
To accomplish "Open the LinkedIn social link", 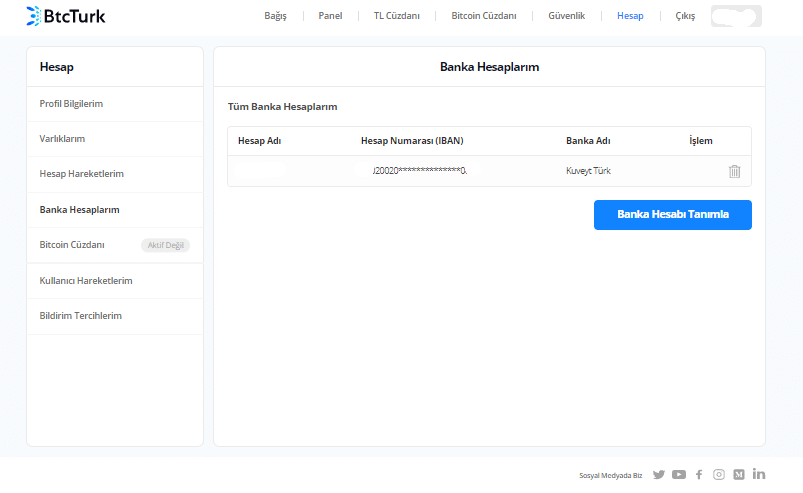I will (759, 474).
